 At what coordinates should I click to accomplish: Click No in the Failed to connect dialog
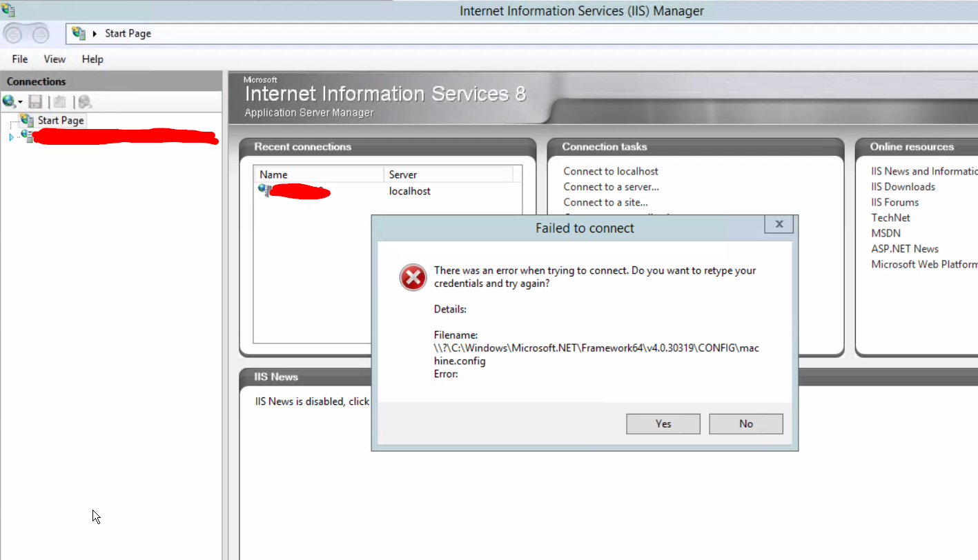(745, 423)
